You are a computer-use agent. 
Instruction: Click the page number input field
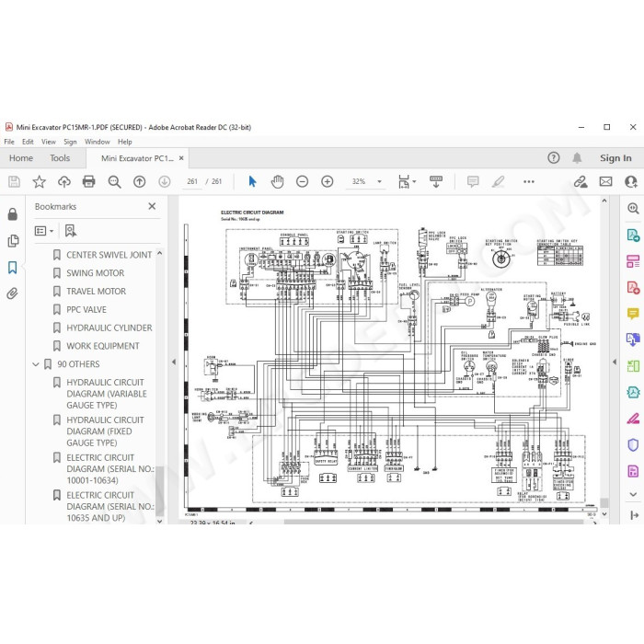[x=191, y=181]
